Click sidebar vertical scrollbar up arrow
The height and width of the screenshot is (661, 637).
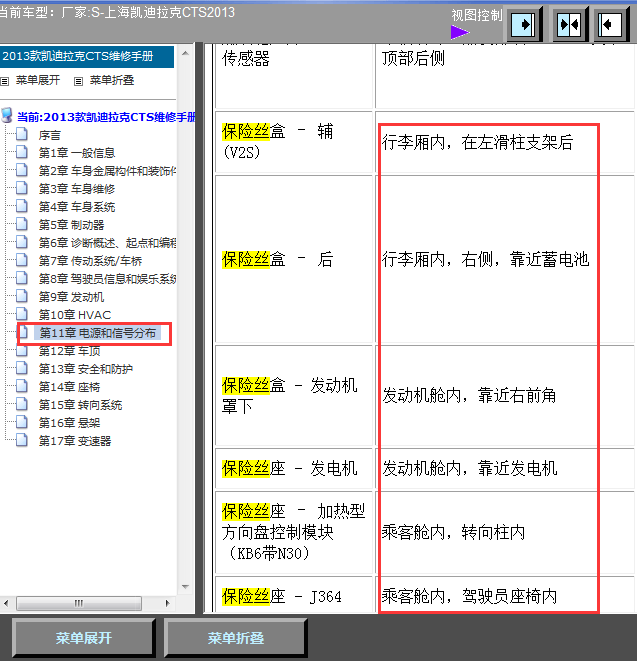coord(185,53)
